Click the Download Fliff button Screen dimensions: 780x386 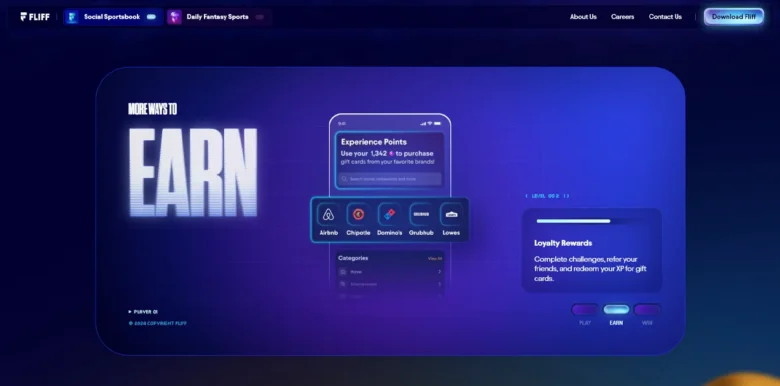pos(734,17)
